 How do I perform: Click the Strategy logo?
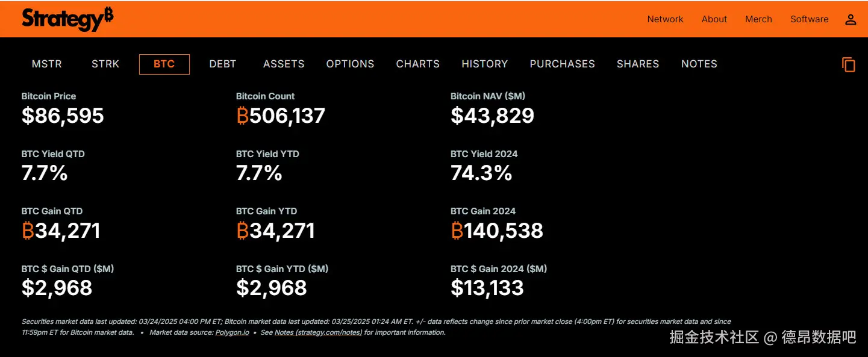[x=67, y=19]
